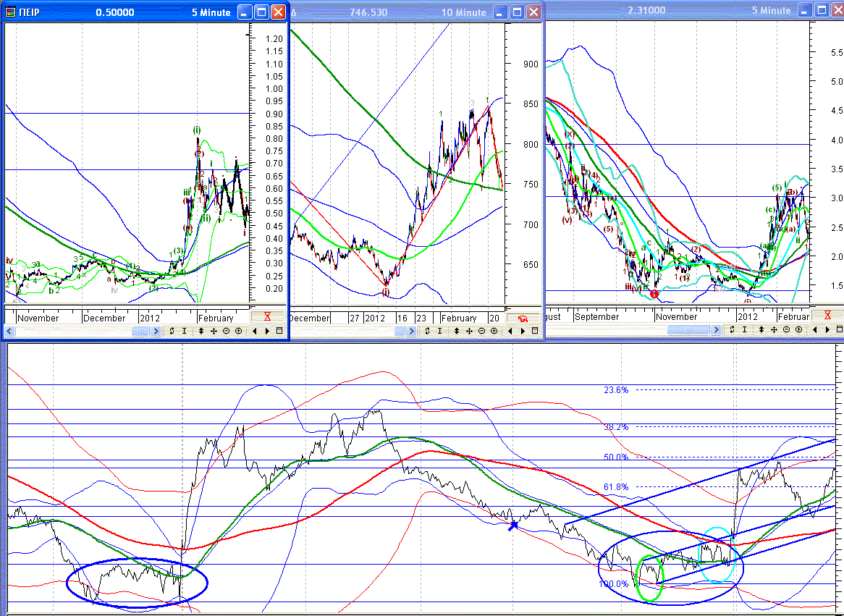Step back with left triangle in ΠΕΙΡ chart
This screenshot has height=616, width=844.
click(x=255, y=331)
